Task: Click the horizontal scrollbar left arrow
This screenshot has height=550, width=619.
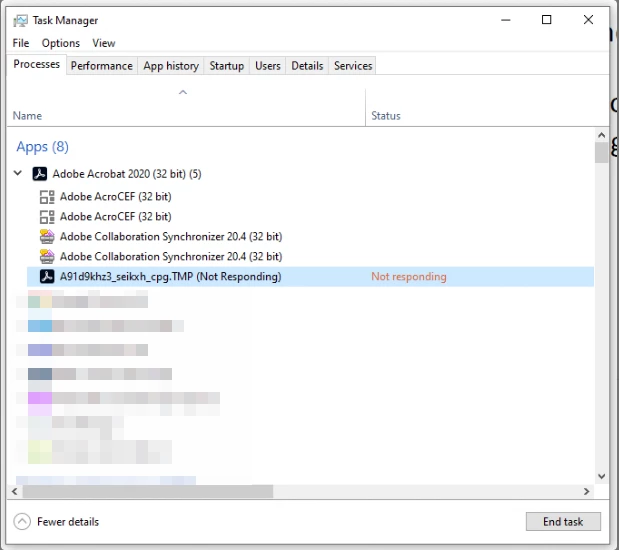Action: tap(15, 491)
